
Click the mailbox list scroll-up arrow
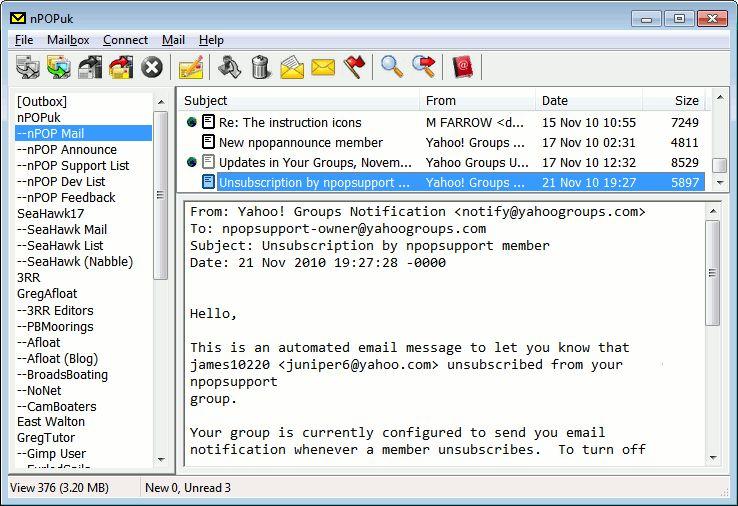click(x=161, y=102)
